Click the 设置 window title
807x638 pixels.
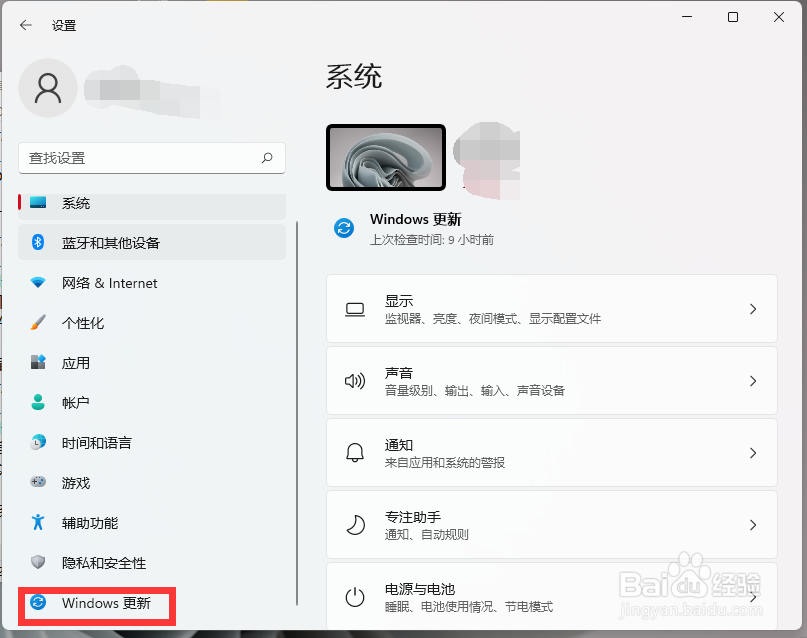pyautogui.click(x=64, y=25)
